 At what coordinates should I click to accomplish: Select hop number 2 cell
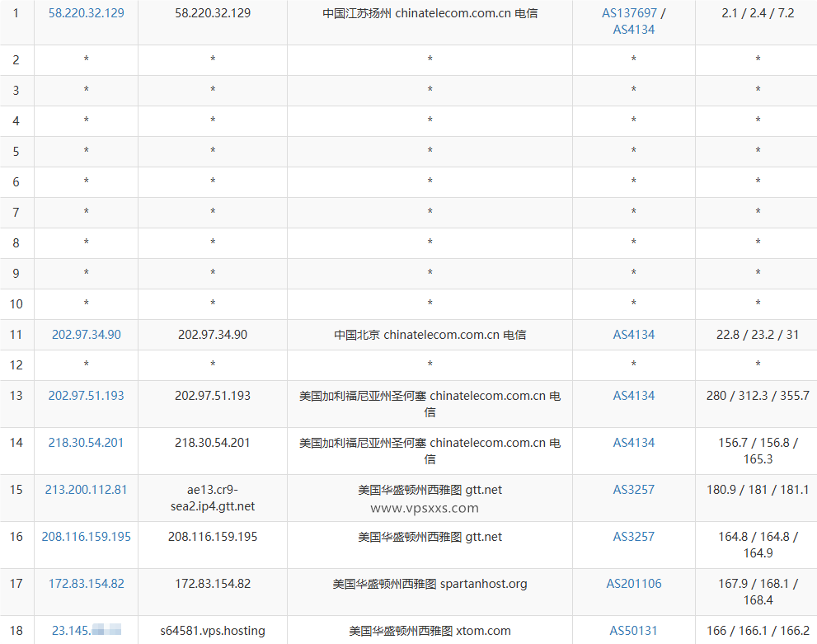(x=16, y=60)
